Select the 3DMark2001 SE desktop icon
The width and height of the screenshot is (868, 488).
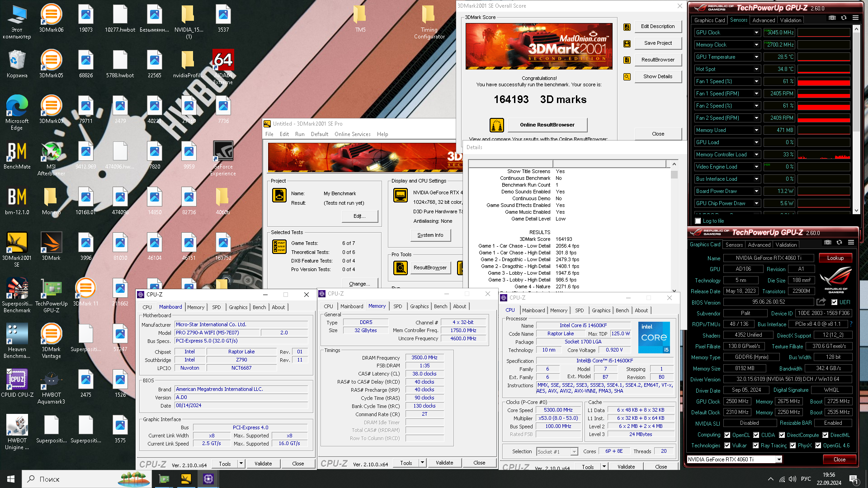[x=17, y=249]
